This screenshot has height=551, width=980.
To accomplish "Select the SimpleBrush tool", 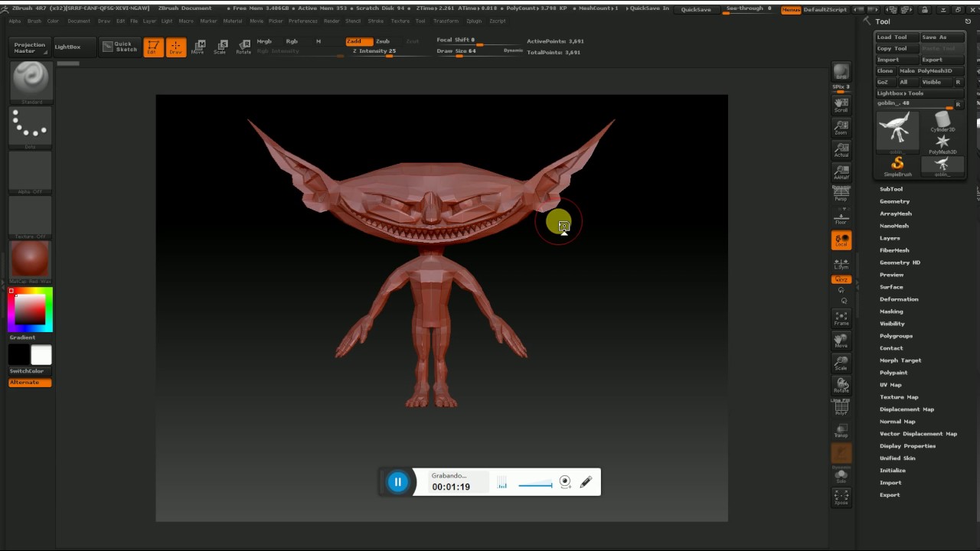I will pos(897,165).
